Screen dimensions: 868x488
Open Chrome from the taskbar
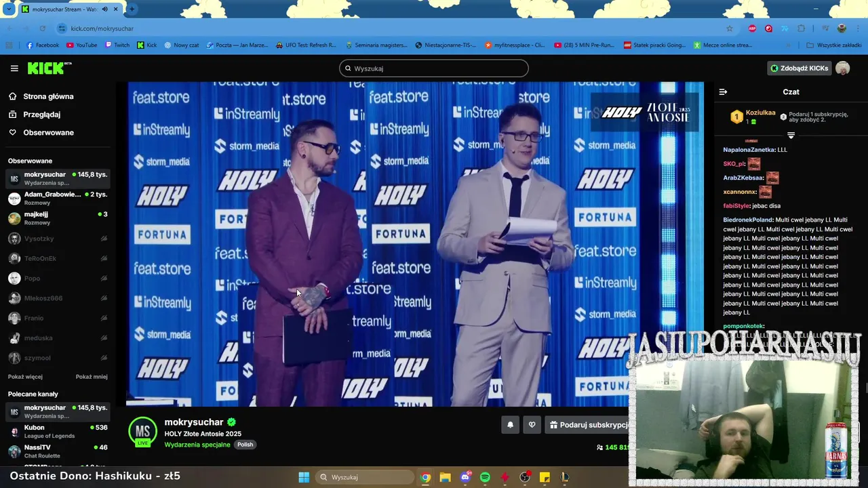(425, 477)
